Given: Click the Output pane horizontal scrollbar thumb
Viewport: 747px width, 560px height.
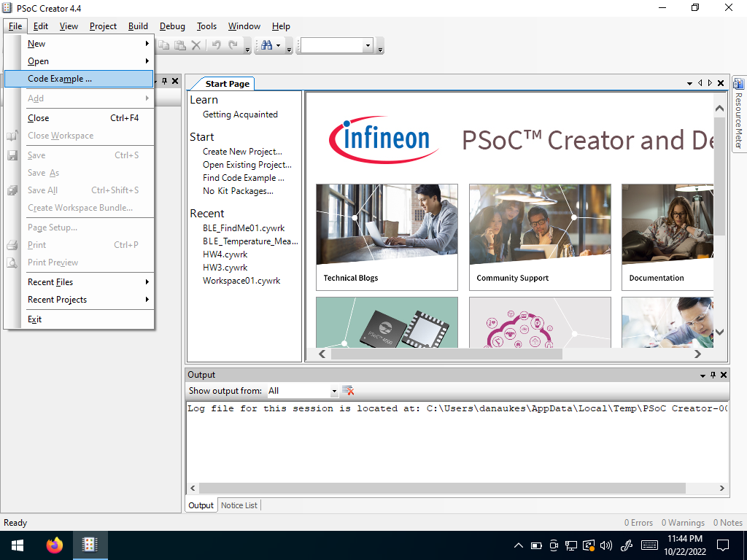Looking at the screenshot, I should point(442,488).
